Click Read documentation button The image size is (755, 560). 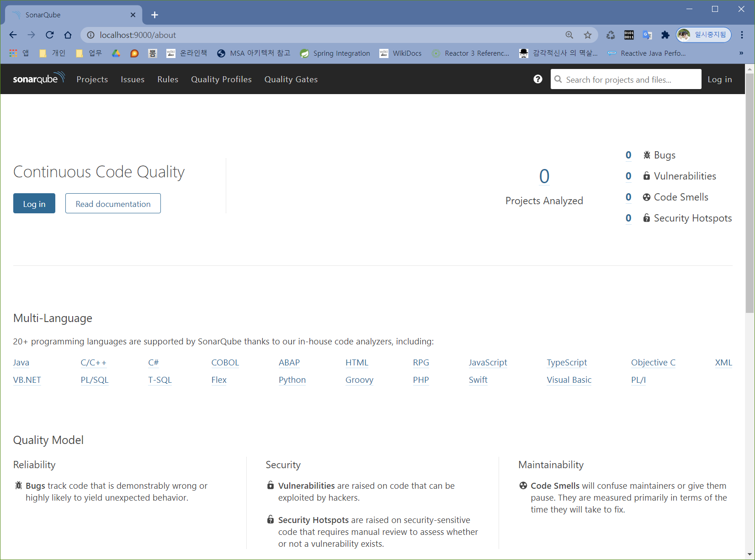tap(113, 203)
